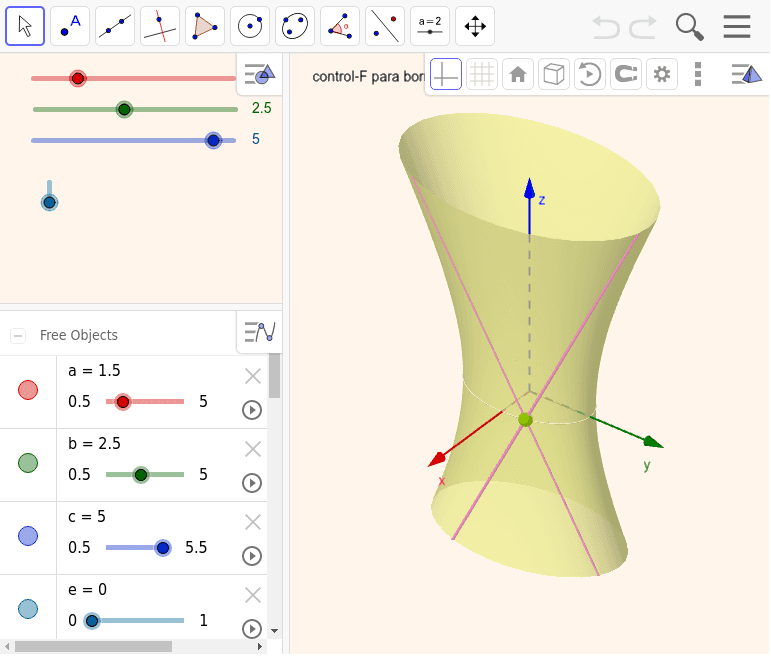This screenshot has height=656, width=771.
Task: Play animation for slider b
Action: click(x=252, y=483)
